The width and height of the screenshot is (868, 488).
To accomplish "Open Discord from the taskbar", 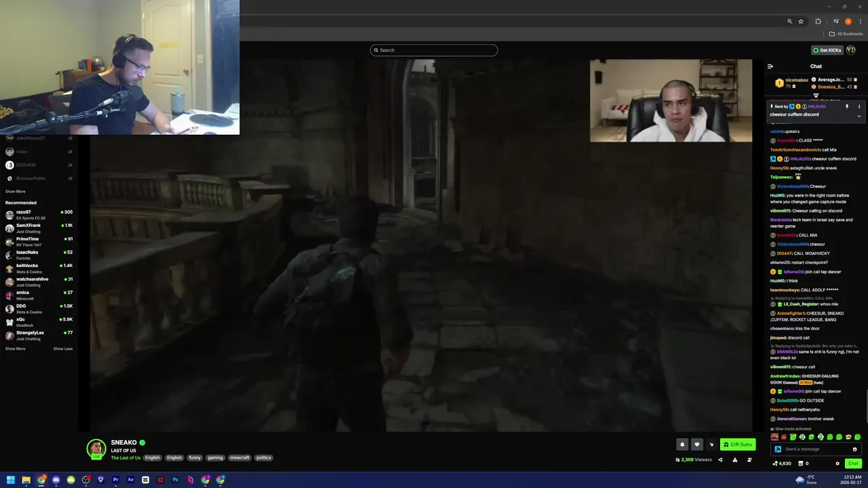I will (x=56, y=480).
